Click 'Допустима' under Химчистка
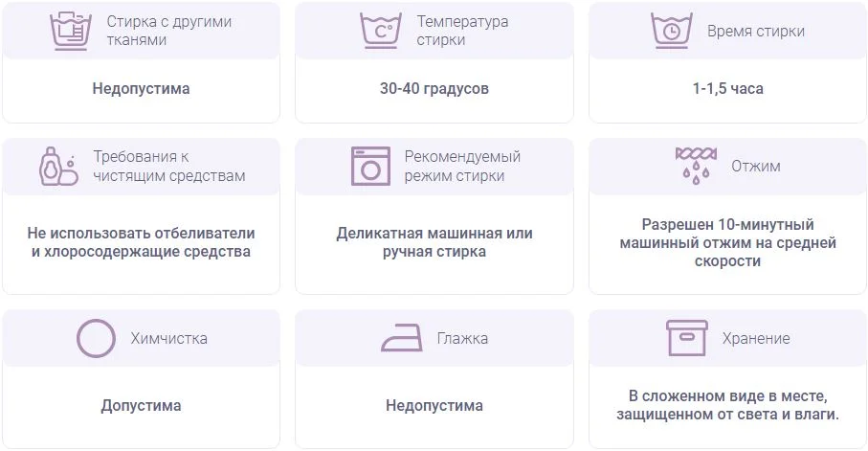Viewport: 868px width, 451px height. pos(141,406)
